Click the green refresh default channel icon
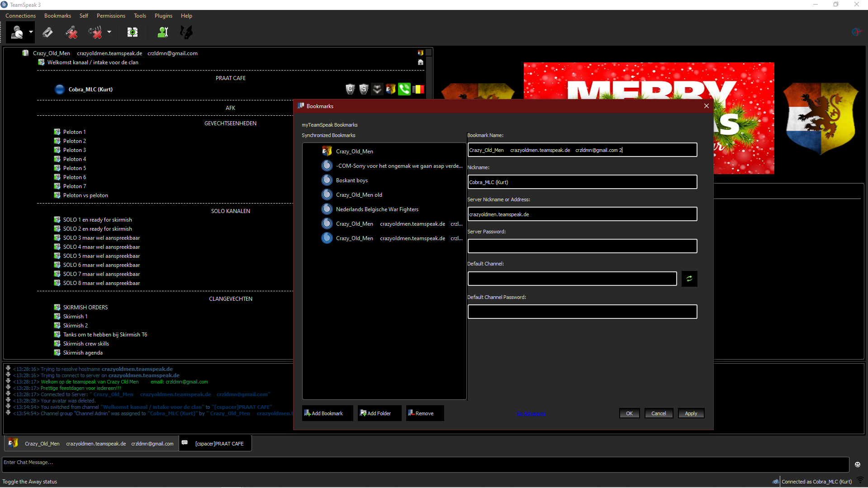 (689, 279)
